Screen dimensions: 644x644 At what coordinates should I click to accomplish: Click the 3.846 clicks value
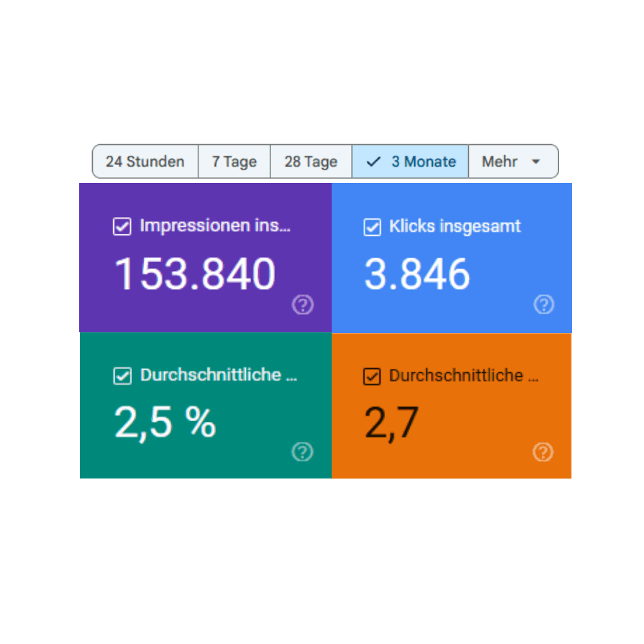click(417, 274)
